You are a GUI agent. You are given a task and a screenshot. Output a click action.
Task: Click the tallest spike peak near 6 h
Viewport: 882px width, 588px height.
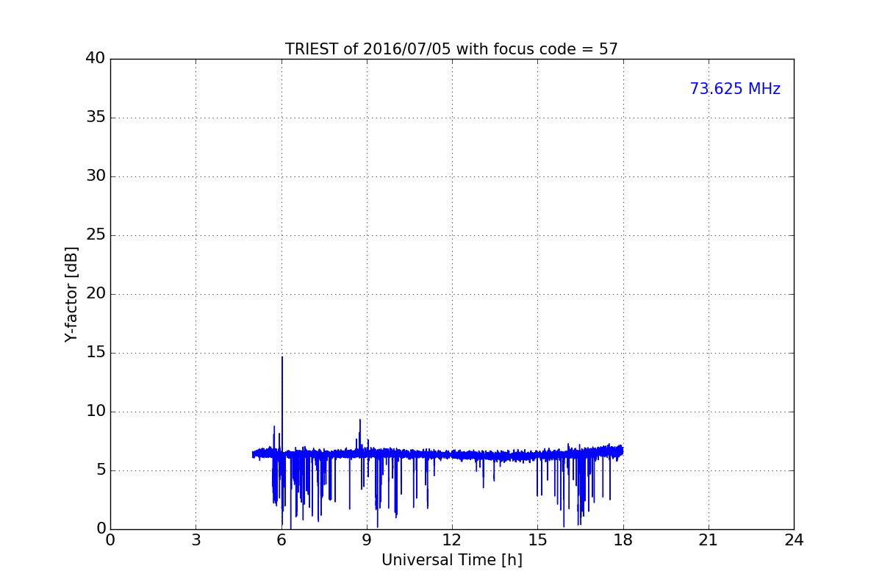(282, 357)
